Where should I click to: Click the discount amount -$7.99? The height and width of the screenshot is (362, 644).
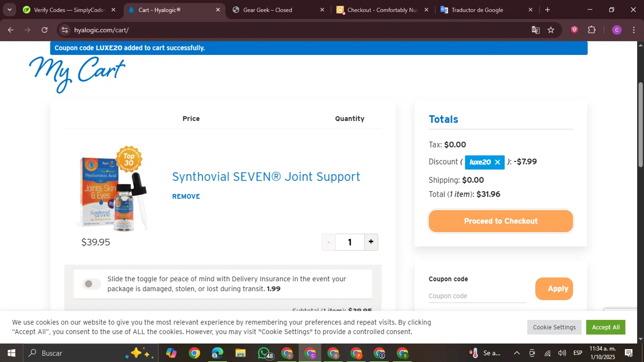point(525,162)
